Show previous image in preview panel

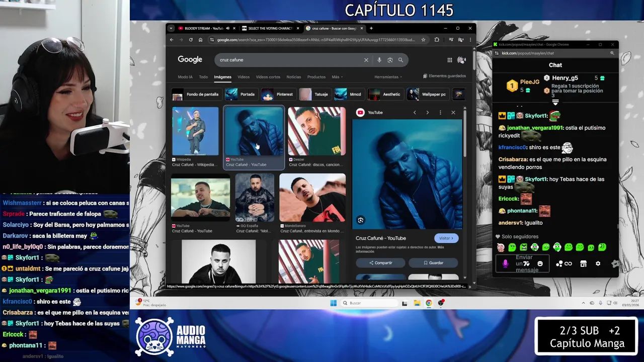point(415,113)
